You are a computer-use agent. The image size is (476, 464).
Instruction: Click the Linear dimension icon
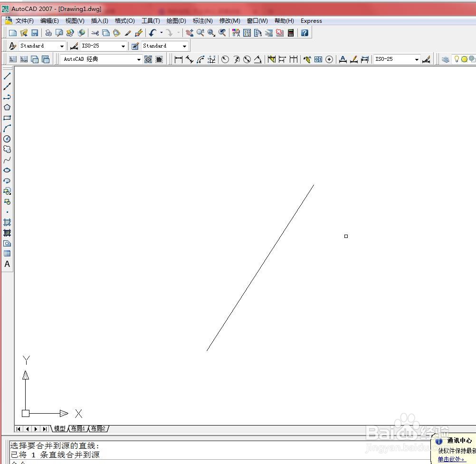(179, 59)
